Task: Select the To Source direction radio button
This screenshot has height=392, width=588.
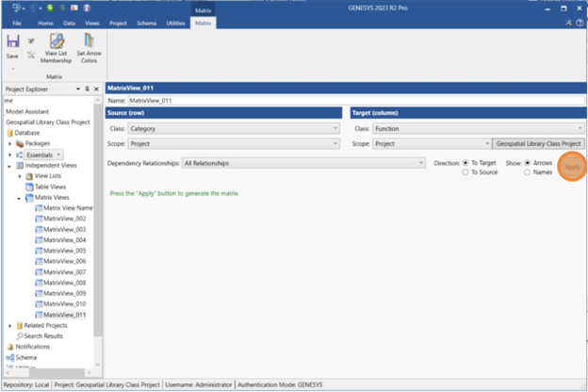Action: [465, 172]
